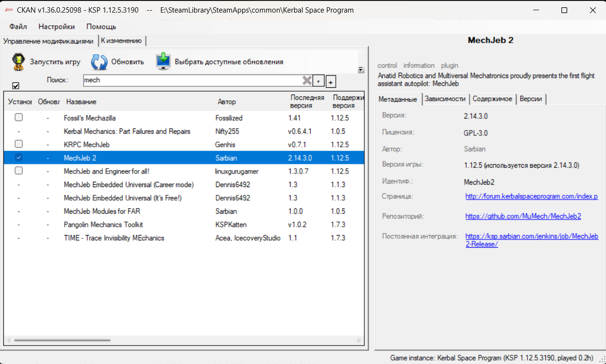Click the Kerbal icon for launching the game
The height and width of the screenshot is (364, 606).
click(x=18, y=62)
